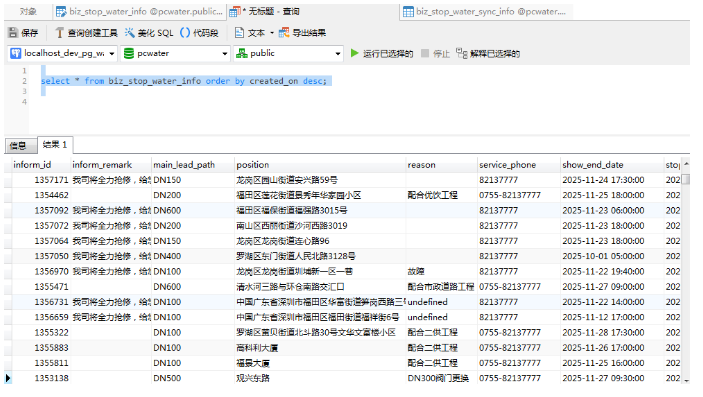Select undefined reason cell in row 1356731
Screen dimensions: 703x397
pyautogui.click(x=442, y=302)
